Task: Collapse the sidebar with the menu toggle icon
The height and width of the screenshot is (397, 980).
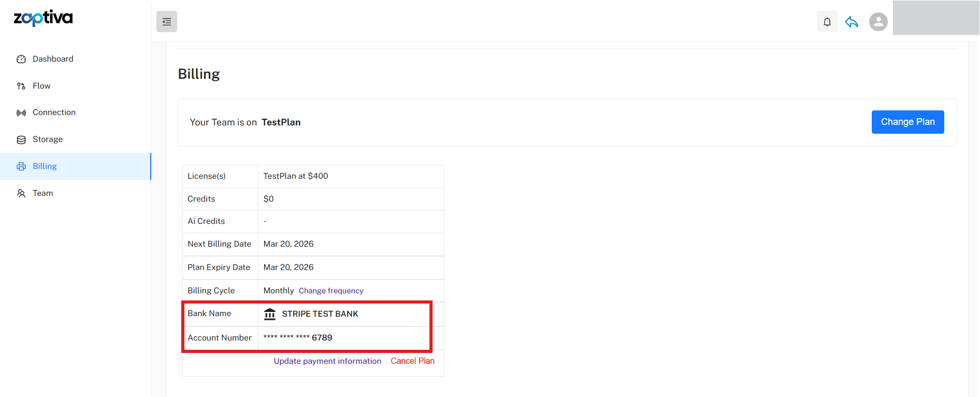Action: click(x=167, y=22)
